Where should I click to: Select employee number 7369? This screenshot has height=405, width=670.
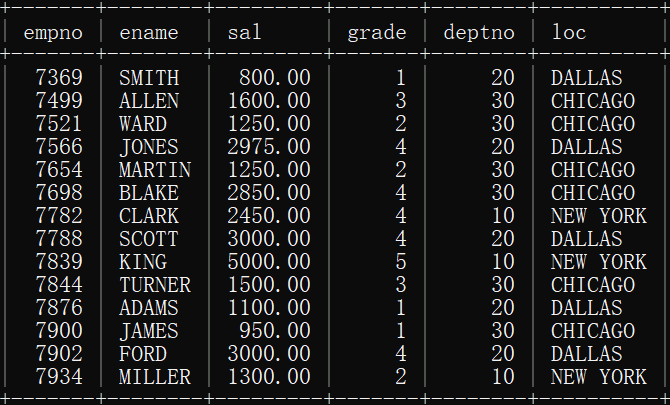(59, 78)
